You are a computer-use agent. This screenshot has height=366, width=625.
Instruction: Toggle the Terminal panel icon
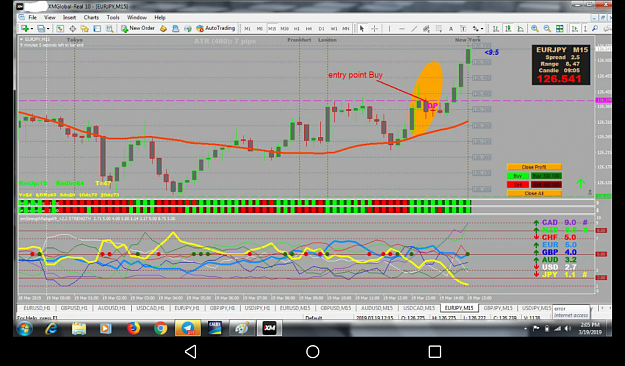[x=97, y=28]
